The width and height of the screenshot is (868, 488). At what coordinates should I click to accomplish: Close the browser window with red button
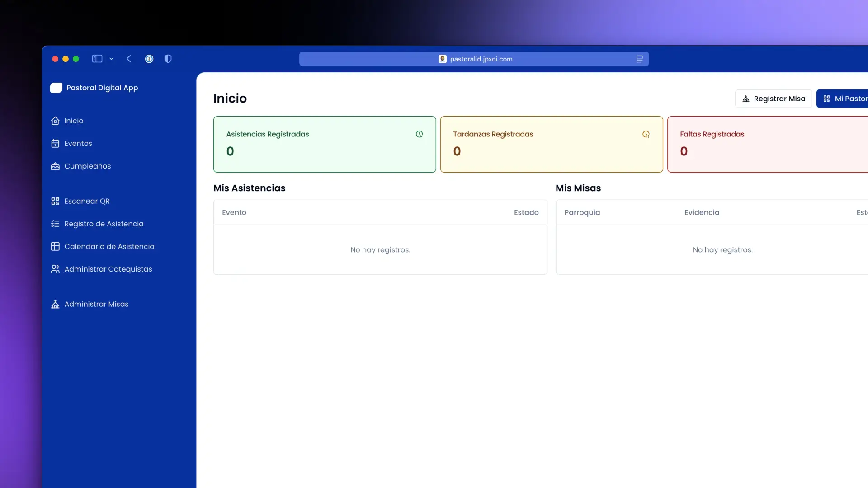tap(55, 59)
